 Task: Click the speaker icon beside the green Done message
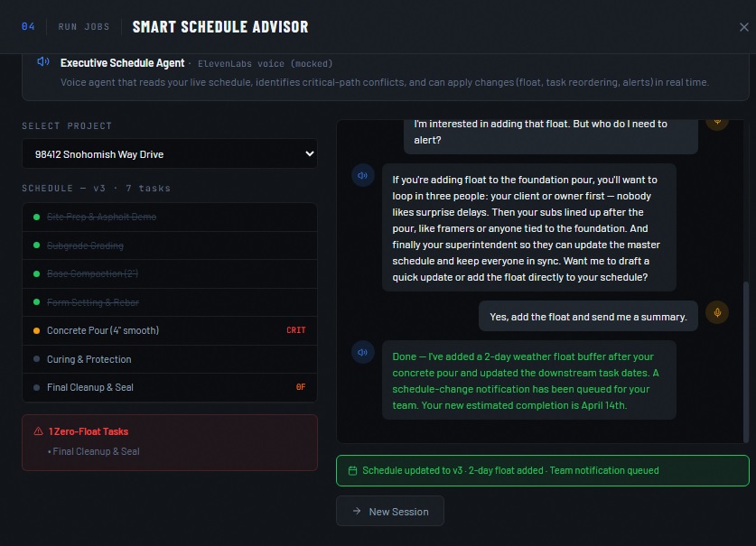click(x=362, y=352)
